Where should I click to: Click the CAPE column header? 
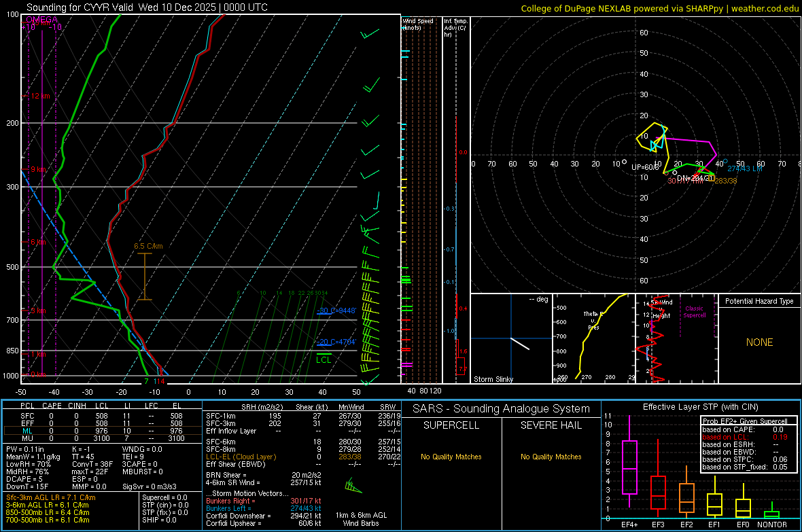pyautogui.click(x=52, y=406)
